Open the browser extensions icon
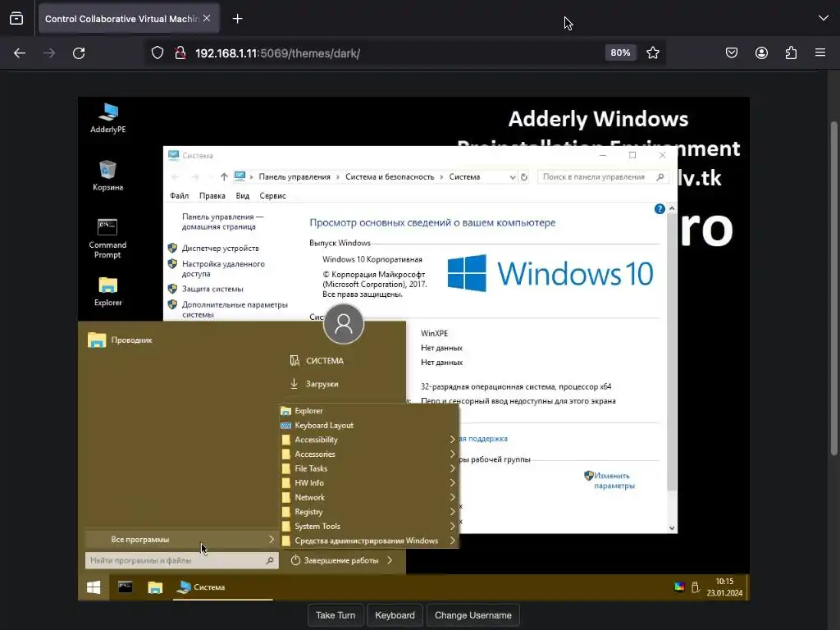 (791, 52)
